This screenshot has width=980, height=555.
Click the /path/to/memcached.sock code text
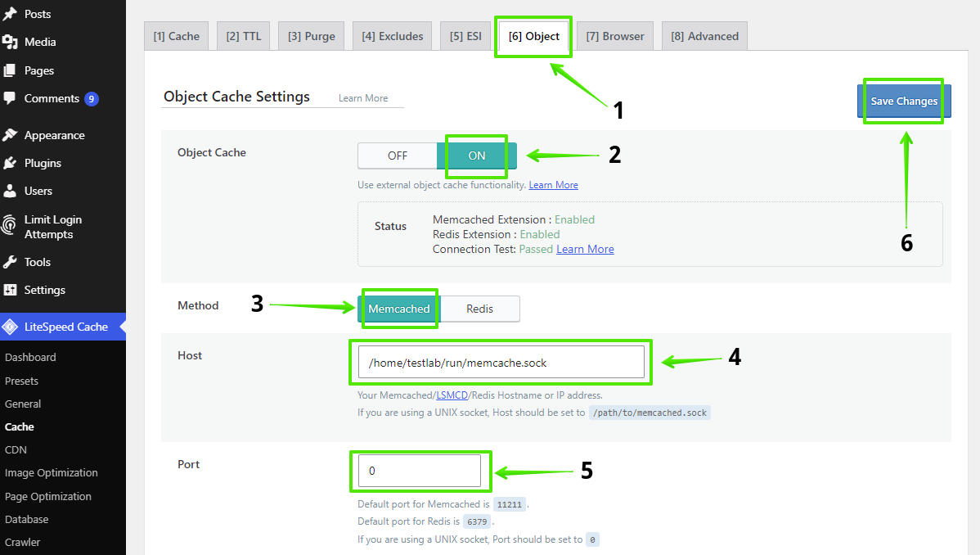coord(650,413)
